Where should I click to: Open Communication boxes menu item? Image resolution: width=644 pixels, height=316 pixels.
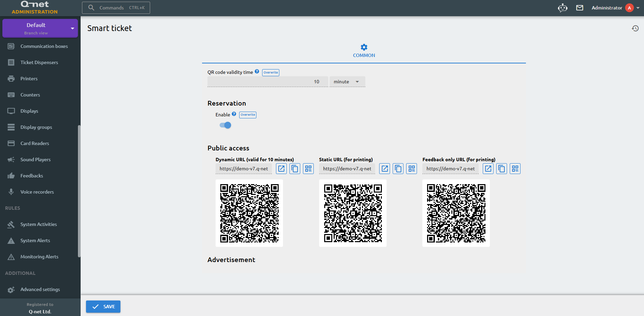click(40, 46)
